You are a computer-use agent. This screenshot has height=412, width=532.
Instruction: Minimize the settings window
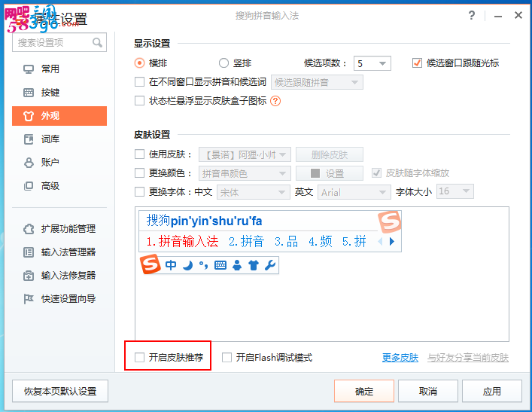(497, 16)
